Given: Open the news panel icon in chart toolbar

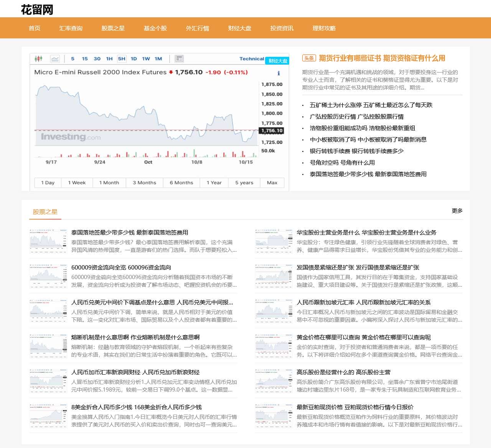Looking at the screenshot, I should [x=179, y=59].
